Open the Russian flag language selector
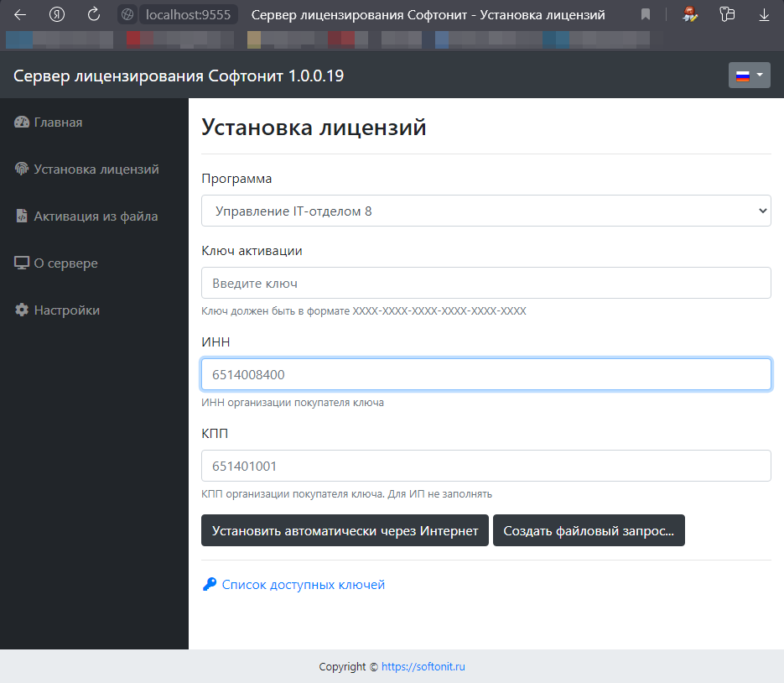Image resolution: width=784 pixels, height=683 pixels. tap(749, 75)
